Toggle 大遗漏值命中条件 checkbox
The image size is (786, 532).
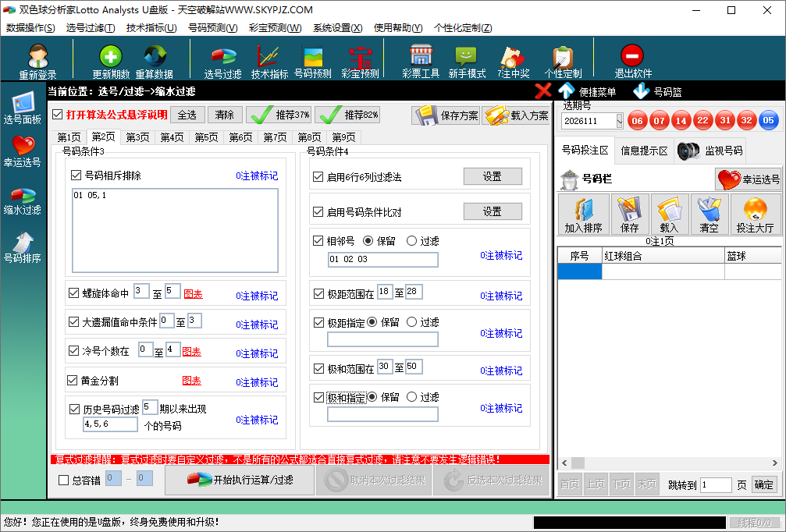[x=73, y=321]
